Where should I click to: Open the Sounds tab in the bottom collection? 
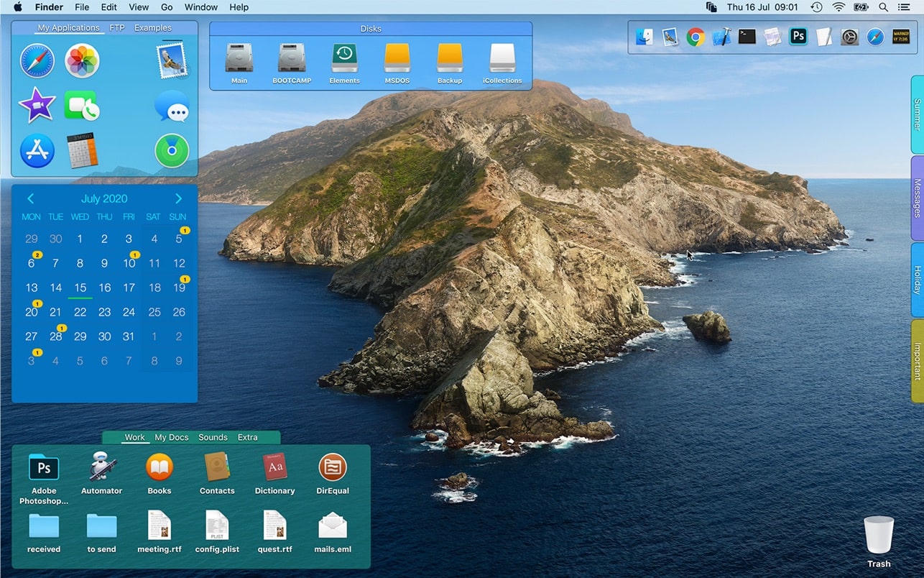click(213, 437)
